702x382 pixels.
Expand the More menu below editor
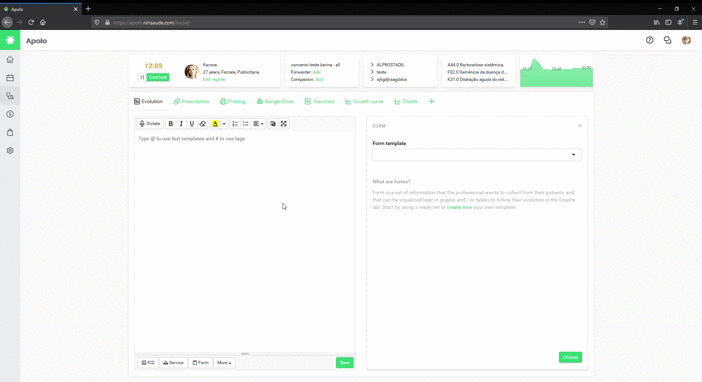tap(224, 363)
